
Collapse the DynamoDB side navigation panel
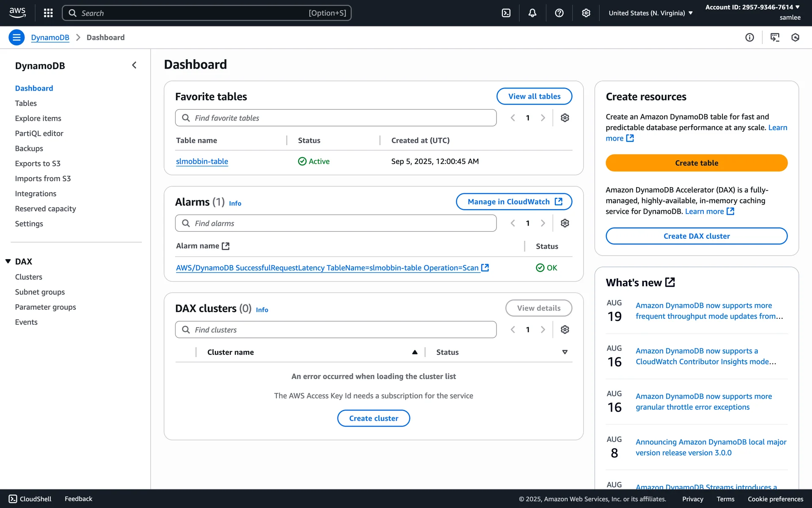coord(134,65)
